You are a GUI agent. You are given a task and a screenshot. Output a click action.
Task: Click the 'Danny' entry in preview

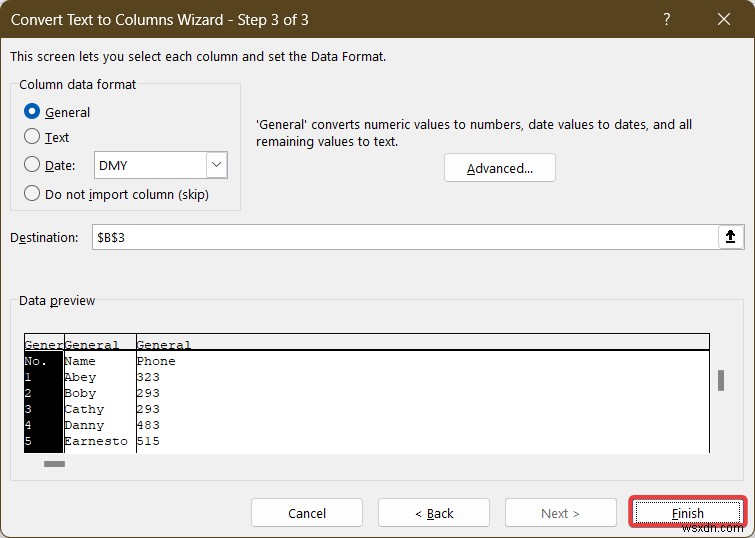point(84,425)
